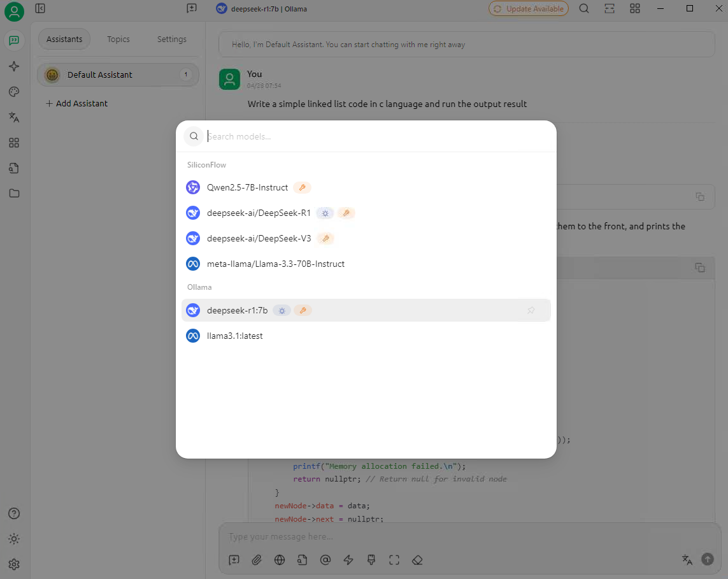
Task: Click the attachment paperclip icon
Action: pos(257,560)
